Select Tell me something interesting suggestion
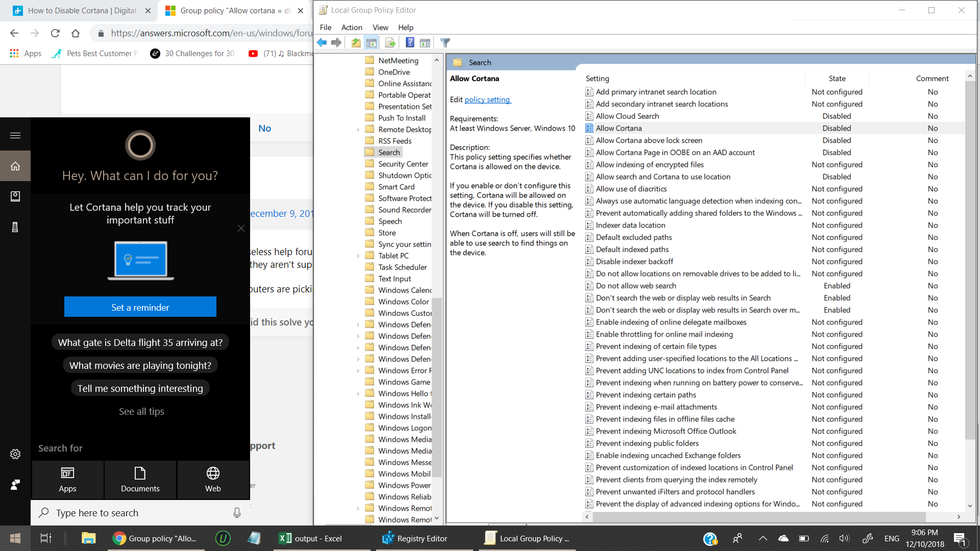Viewport: 980px width, 551px height. tap(140, 389)
